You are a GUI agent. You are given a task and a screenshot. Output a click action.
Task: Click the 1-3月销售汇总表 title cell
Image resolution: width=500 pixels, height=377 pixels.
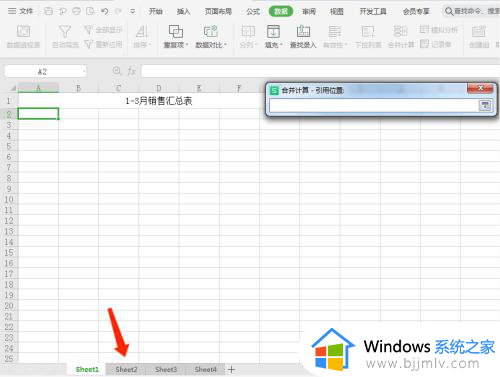(x=159, y=101)
